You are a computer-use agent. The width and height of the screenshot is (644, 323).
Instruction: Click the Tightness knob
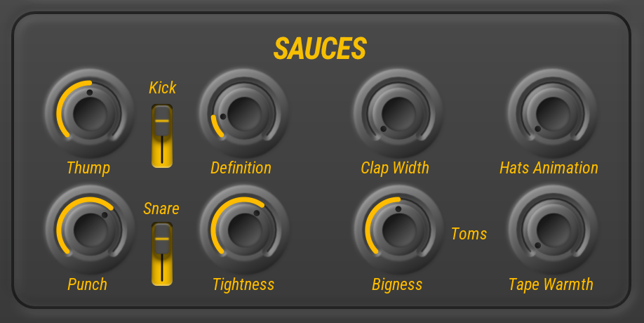pyautogui.click(x=244, y=230)
